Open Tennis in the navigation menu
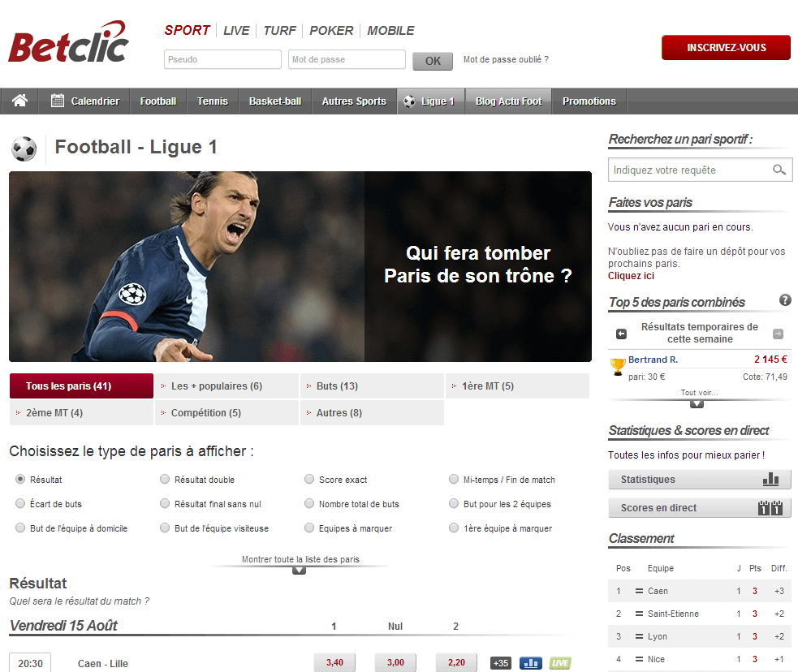This screenshot has width=798, height=672. click(212, 101)
